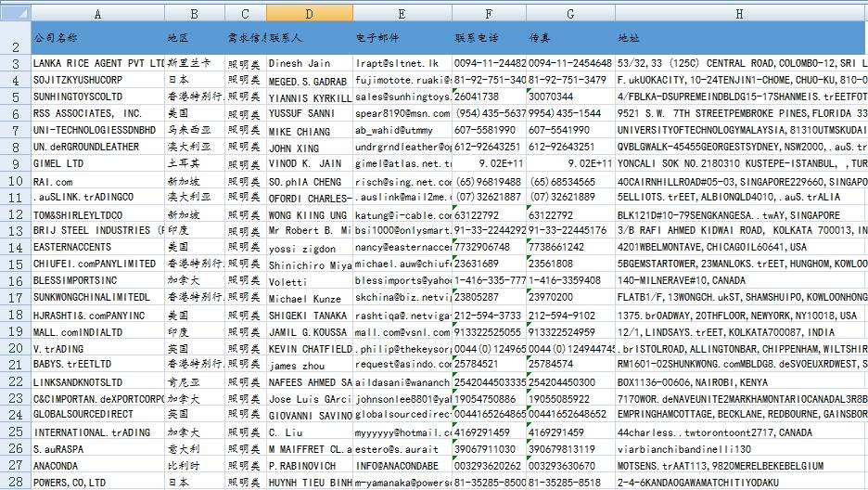Click column A header
Image resolution: width=868 pixels, height=490 pixels.
click(x=97, y=14)
